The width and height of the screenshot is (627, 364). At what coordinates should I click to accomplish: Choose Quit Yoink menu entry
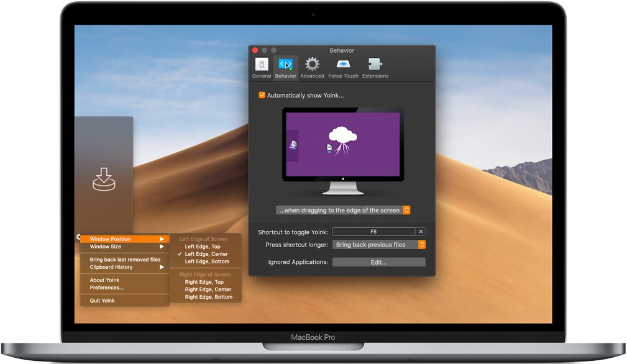pos(103,301)
